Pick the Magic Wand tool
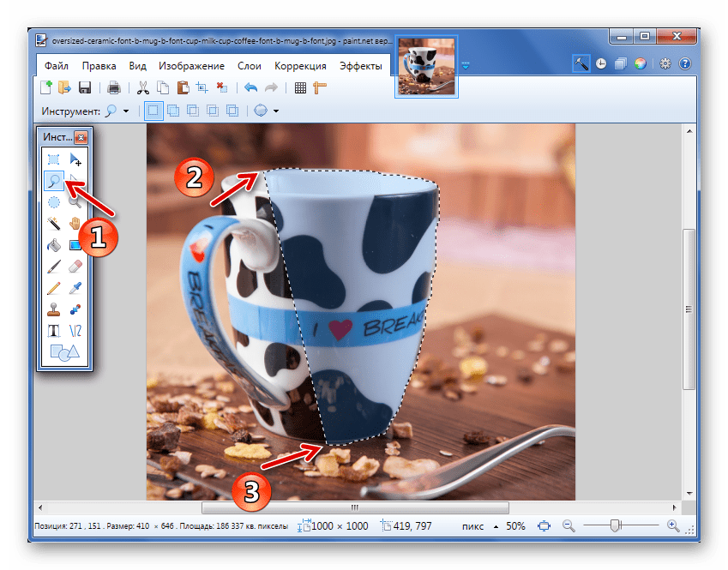Screen dimensions: 728x570 pyautogui.click(x=53, y=223)
